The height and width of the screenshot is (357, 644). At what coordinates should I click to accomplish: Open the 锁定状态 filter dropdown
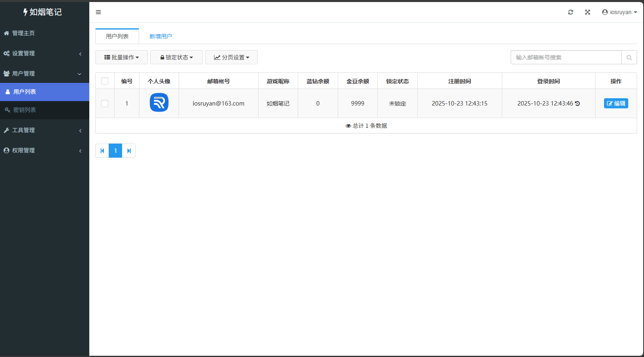click(177, 57)
